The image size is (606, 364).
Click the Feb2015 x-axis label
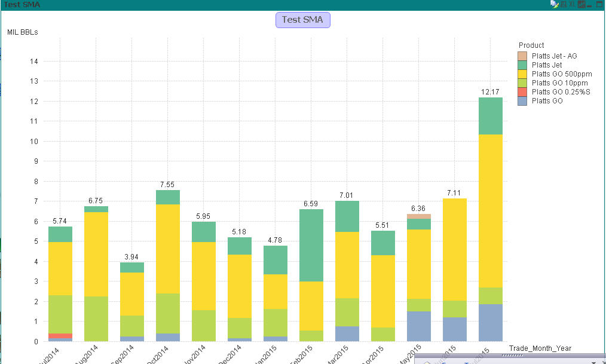[x=301, y=354]
